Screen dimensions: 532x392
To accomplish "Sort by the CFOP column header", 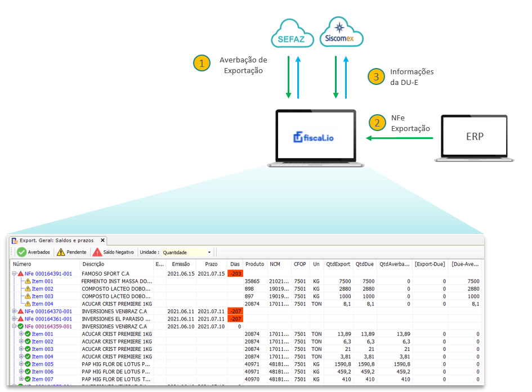I will [300, 264].
